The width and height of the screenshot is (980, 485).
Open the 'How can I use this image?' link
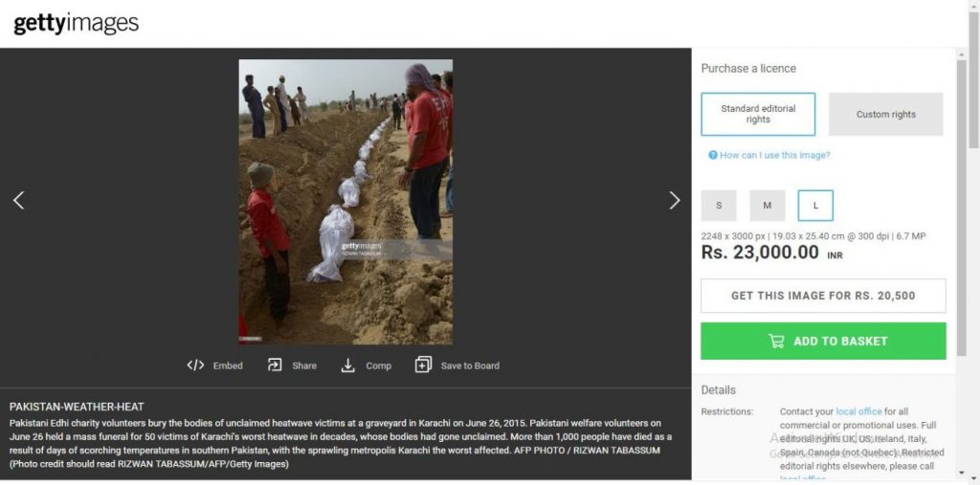[774, 155]
